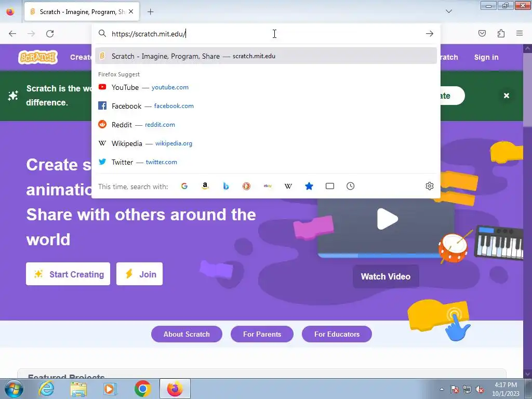Click Sign in on Scratch

[486, 57]
